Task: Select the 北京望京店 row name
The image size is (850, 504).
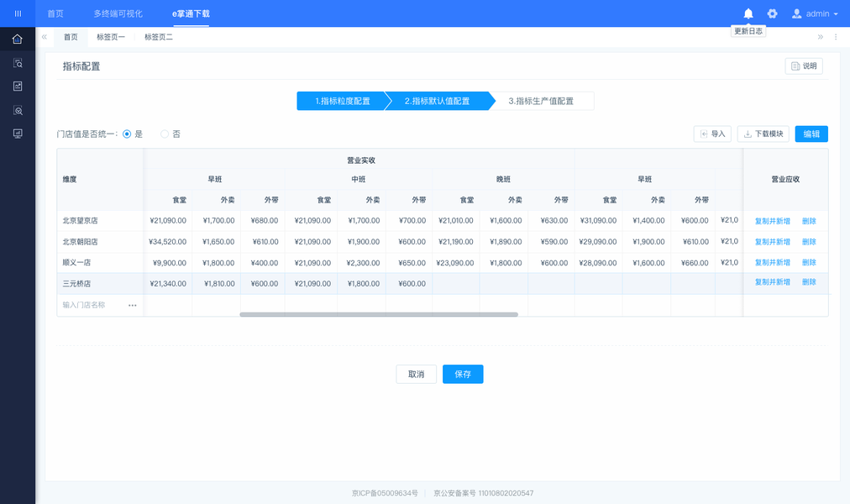Action: (x=81, y=221)
